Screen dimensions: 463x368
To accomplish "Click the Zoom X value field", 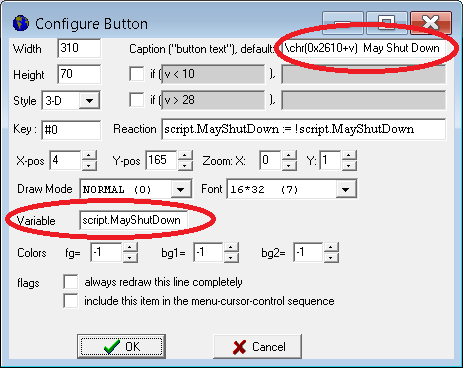I will click(270, 160).
